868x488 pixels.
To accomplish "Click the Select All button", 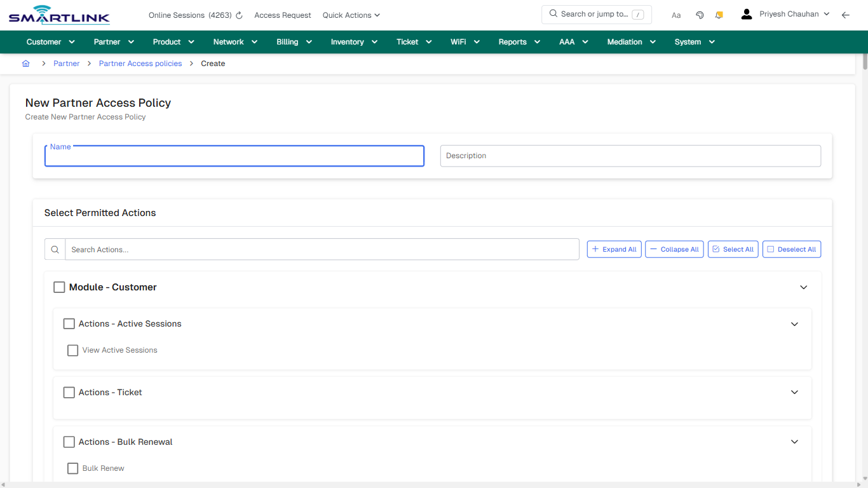I will (x=733, y=249).
